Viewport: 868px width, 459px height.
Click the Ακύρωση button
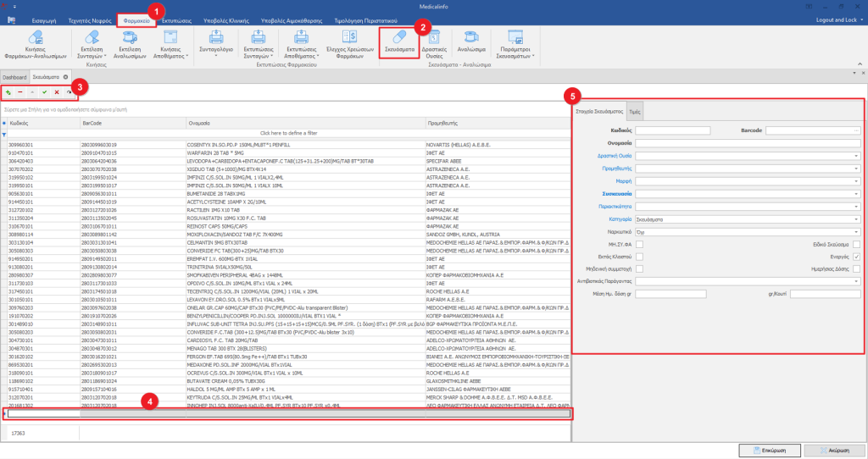833,450
